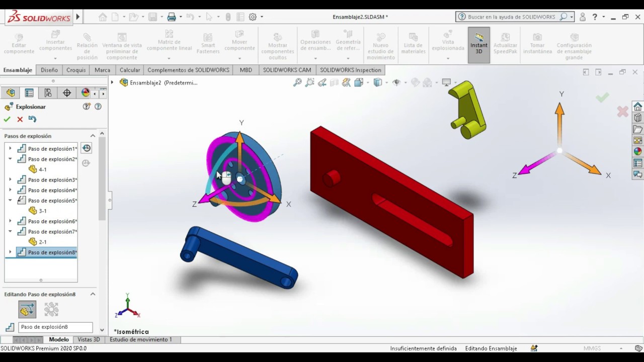Expand Paso de explosión1 tree node
This screenshot has height=362, width=644.
10,148
